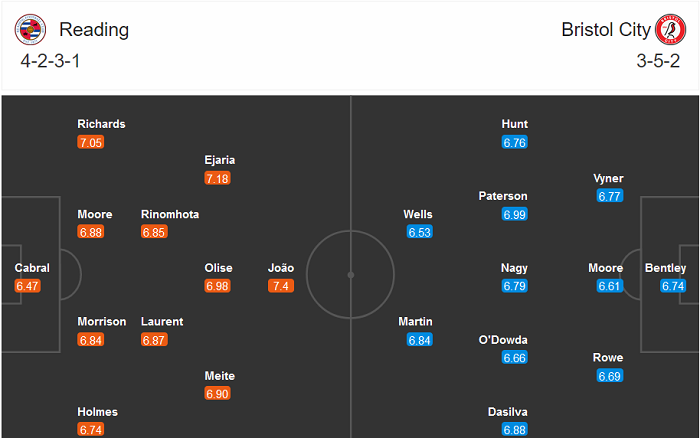Click the Bristol City club crest icon
The height and width of the screenshot is (438, 700).
[670, 30]
